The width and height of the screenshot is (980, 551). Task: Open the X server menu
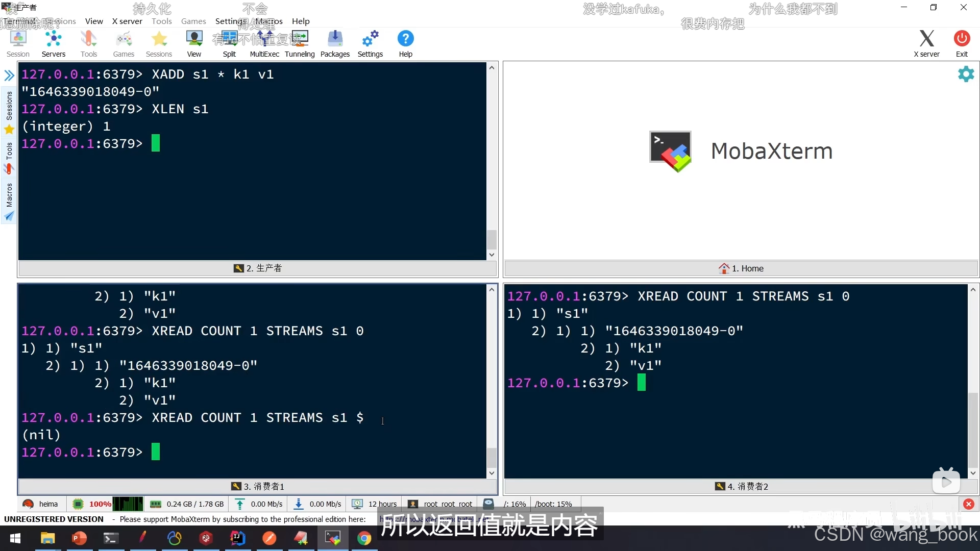click(127, 21)
